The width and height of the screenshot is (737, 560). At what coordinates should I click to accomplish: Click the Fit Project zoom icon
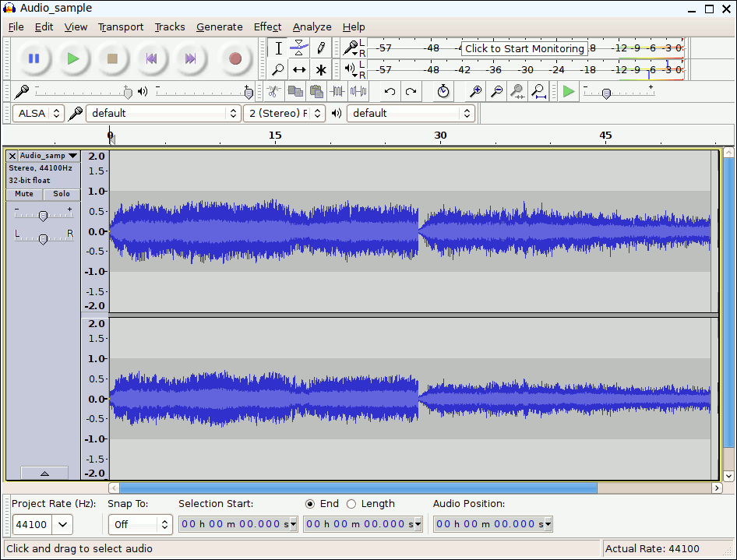539,91
